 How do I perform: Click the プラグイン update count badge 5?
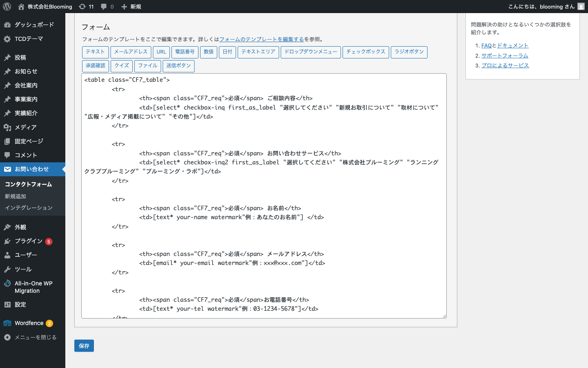(x=49, y=242)
